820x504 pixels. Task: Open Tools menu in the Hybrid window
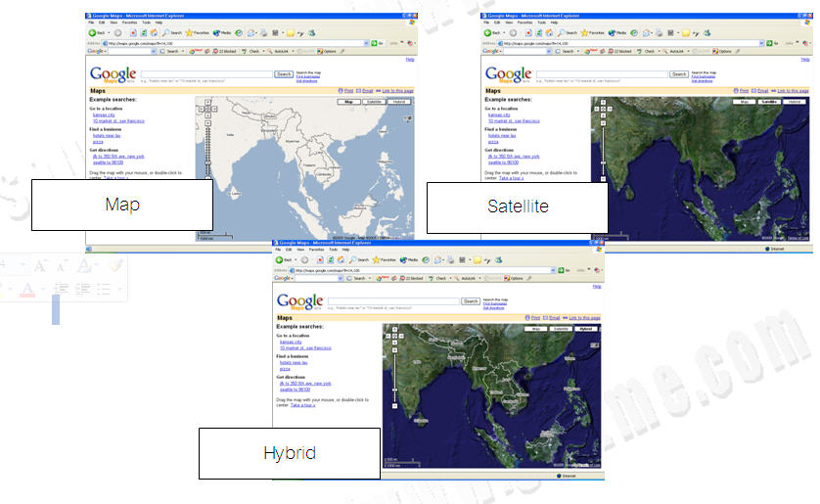point(334,250)
